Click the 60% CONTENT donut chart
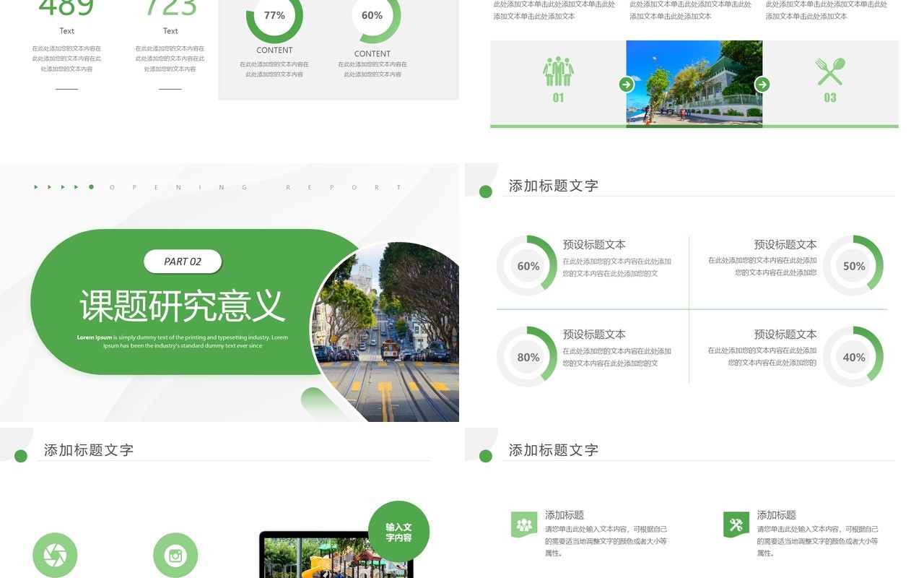The height and width of the screenshot is (578, 924). [372, 15]
